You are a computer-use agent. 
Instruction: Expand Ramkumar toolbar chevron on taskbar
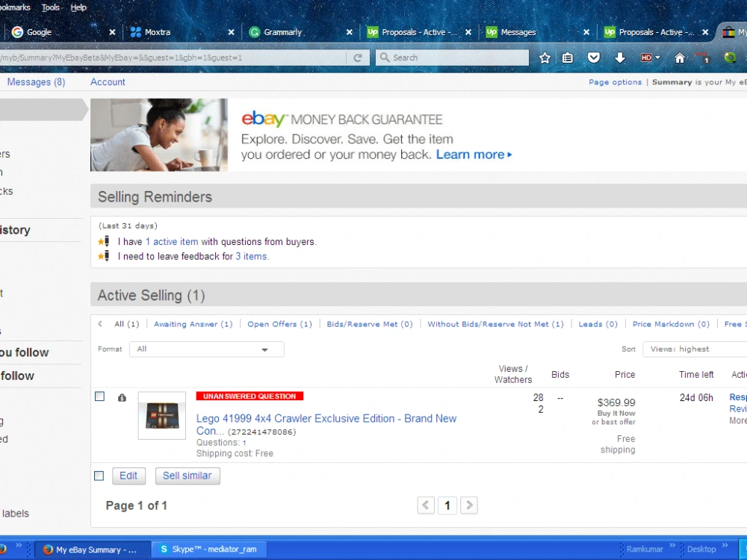click(x=672, y=545)
